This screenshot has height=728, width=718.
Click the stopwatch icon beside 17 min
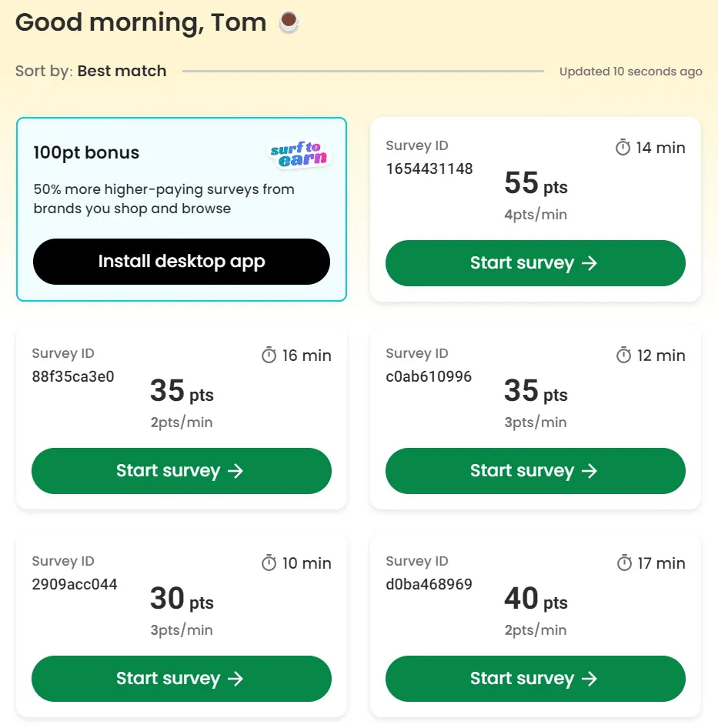coord(625,563)
